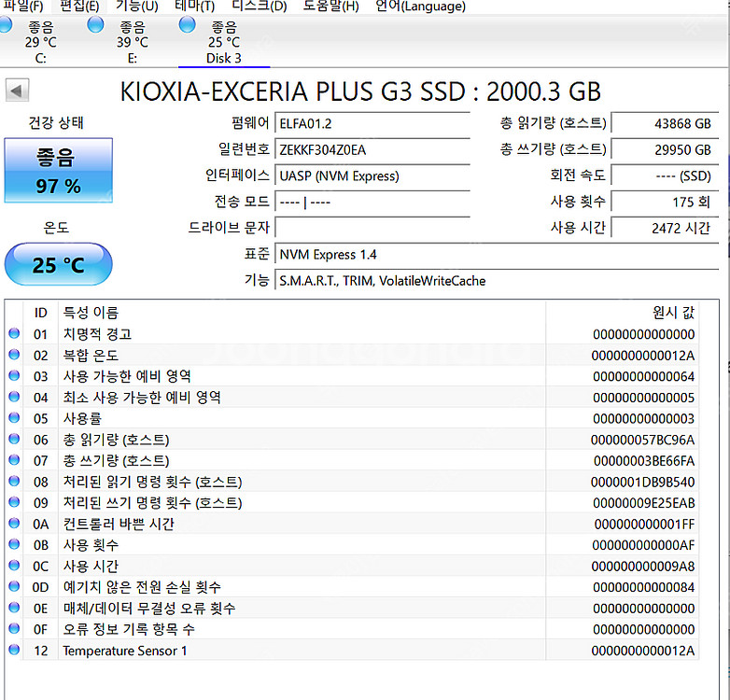Click the 기능 field with S.M.A.R.T., TRIM
The image size is (730, 700).
click(497, 281)
